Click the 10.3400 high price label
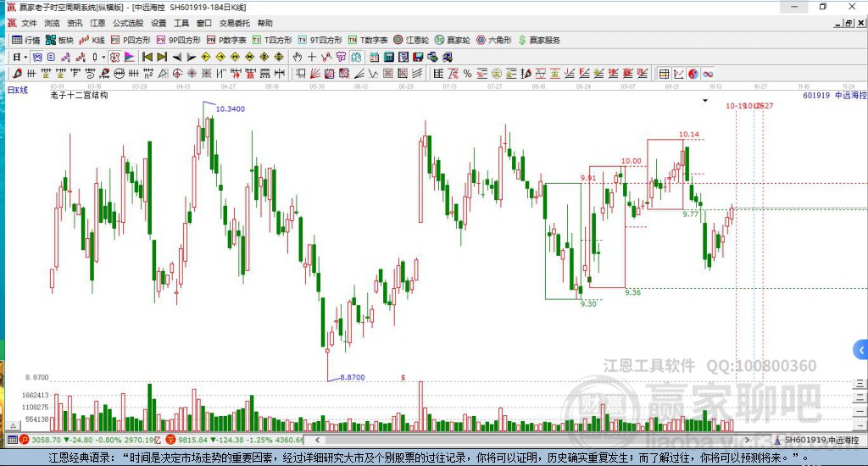Viewport: 868px width, 466px height. coord(231,109)
